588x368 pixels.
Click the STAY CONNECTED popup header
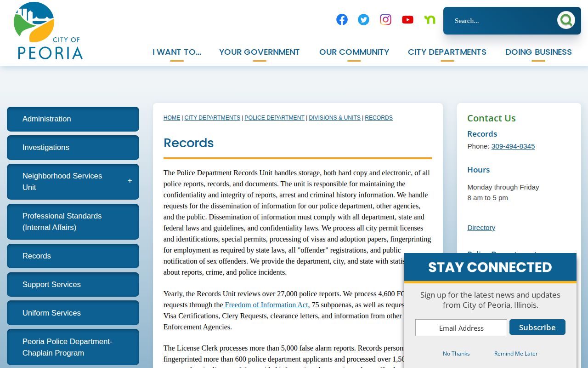(x=490, y=267)
